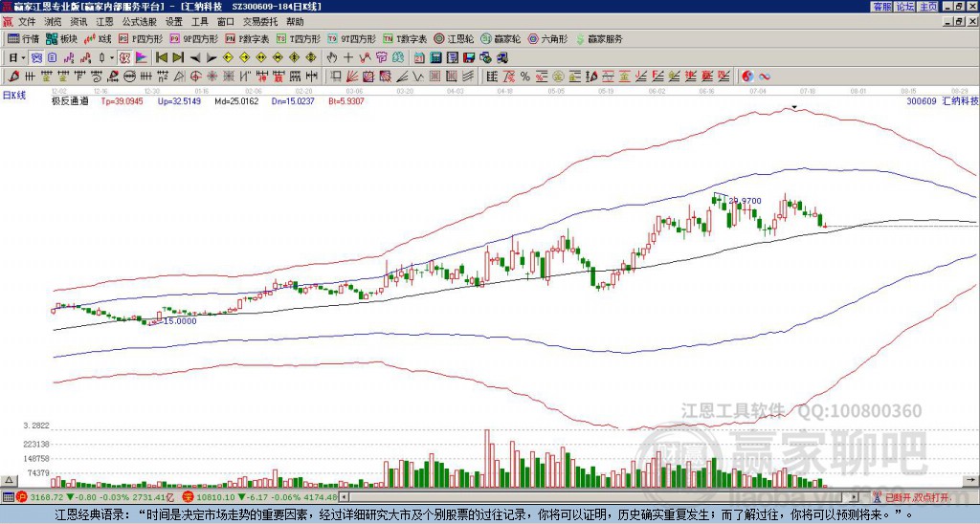Open the calculator icon
The image size is (980, 524).
[435, 58]
